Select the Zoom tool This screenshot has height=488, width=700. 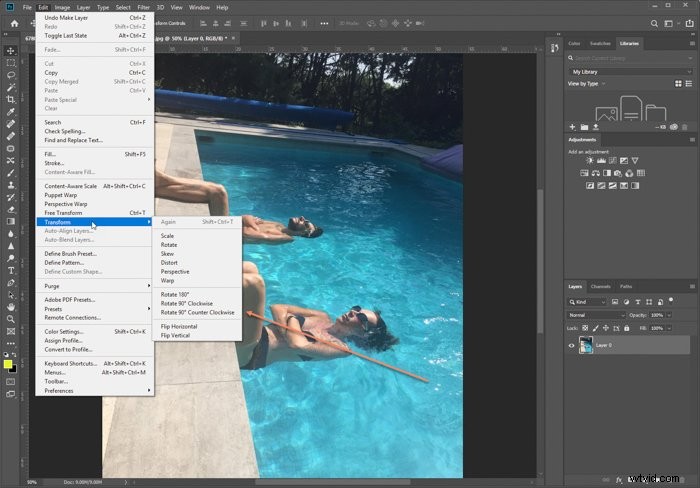click(x=11, y=319)
